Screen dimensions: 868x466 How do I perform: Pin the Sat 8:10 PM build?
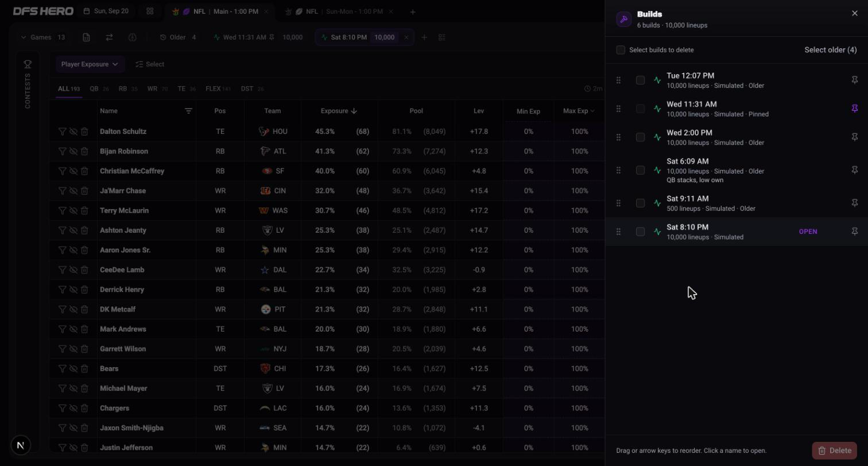click(854, 232)
